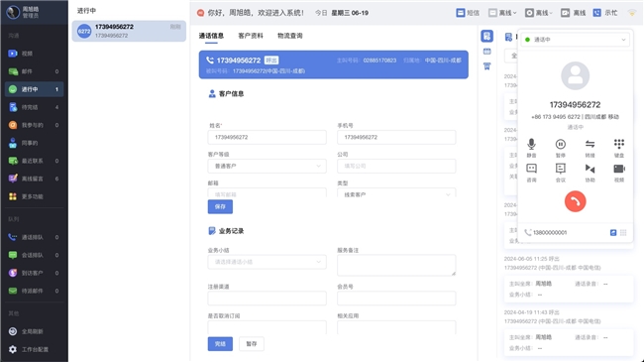The width and height of the screenshot is (644, 362).
Task: Click the 服务备注 text area
Action: click(396, 265)
